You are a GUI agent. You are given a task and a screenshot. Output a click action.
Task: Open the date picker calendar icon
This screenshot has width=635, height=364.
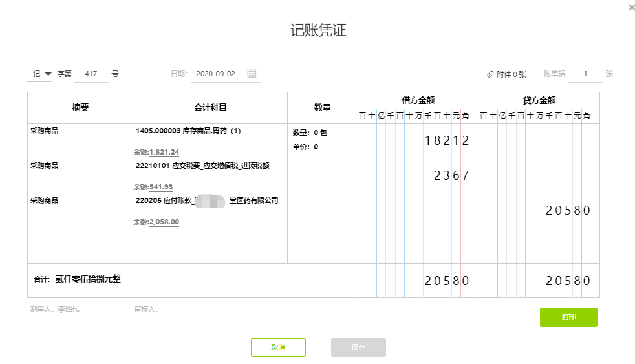252,73
